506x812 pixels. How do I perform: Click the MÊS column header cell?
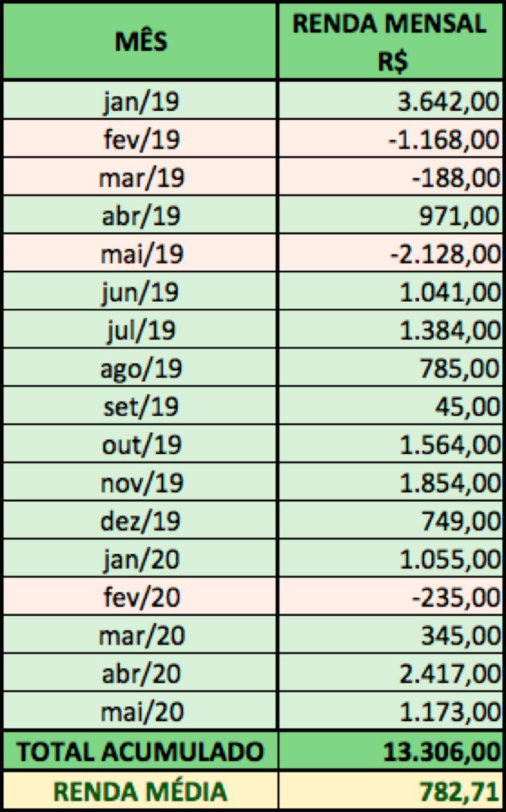140,42
